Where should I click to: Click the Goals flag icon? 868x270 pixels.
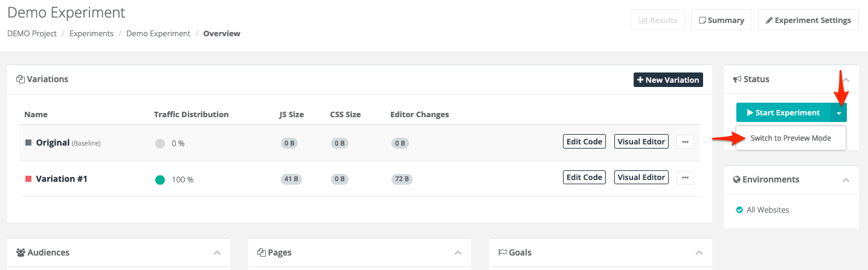click(503, 252)
